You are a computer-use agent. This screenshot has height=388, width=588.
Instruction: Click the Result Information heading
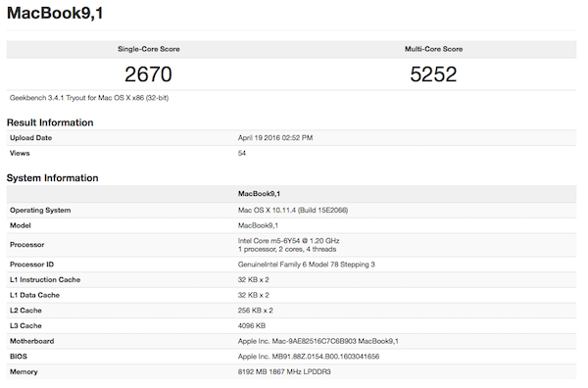pos(50,122)
